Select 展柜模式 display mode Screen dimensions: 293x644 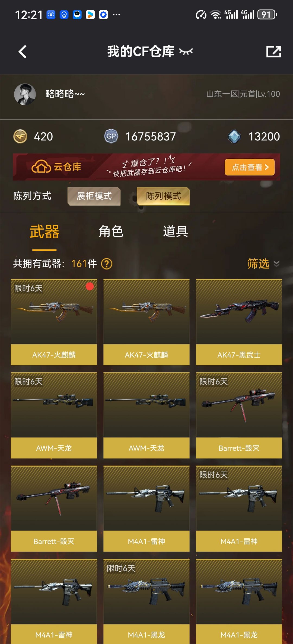pyautogui.click(x=94, y=196)
